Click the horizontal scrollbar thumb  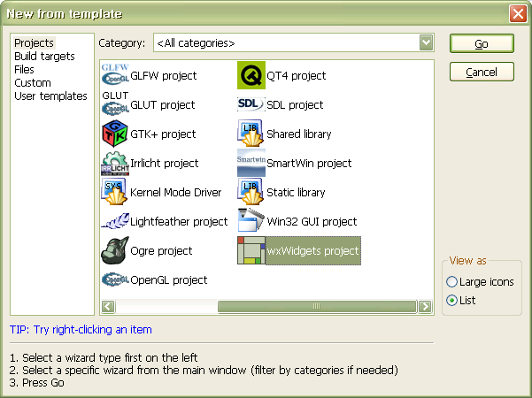317,307
